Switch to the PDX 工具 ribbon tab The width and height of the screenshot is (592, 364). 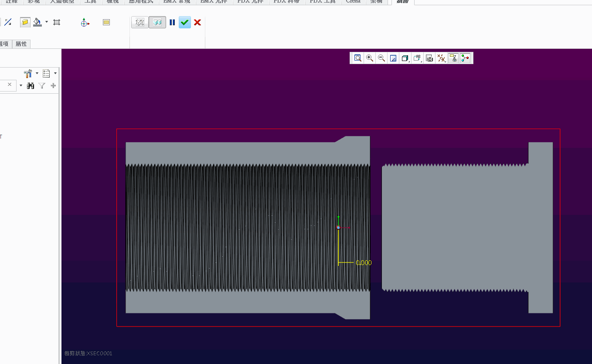323,2
